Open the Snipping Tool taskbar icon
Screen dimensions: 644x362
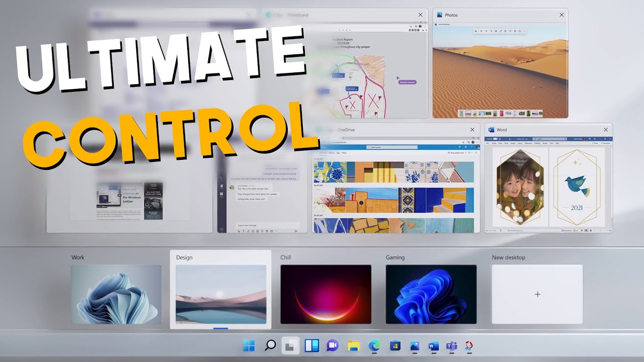469,346
